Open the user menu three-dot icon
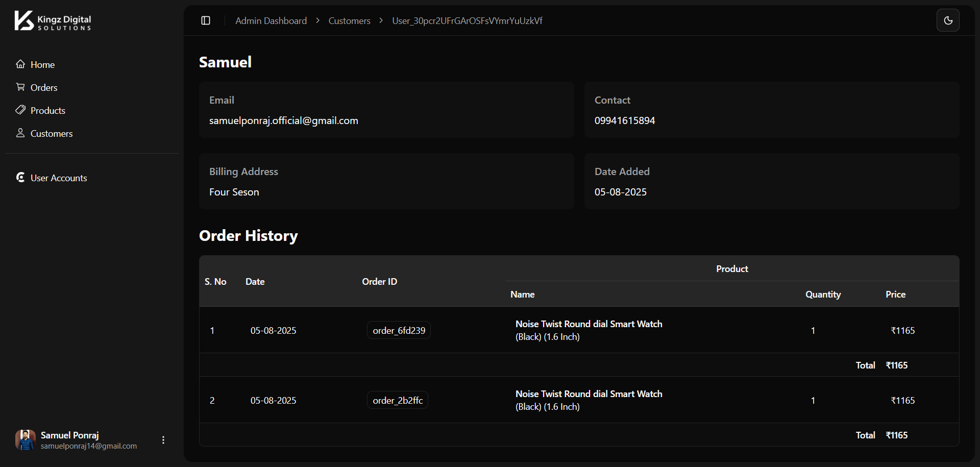This screenshot has width=980, height=467. pos(163,440)
